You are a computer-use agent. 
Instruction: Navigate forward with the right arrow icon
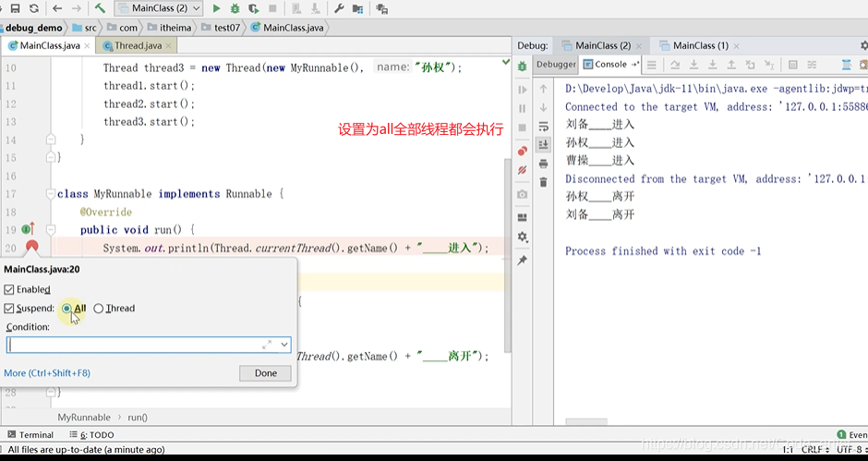77,8
